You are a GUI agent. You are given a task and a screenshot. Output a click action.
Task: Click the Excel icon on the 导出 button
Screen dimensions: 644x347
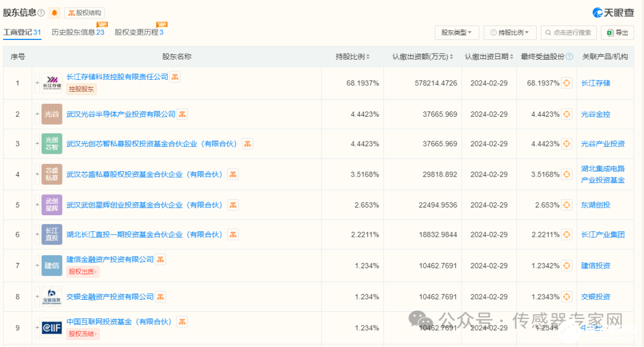(609, 32)
